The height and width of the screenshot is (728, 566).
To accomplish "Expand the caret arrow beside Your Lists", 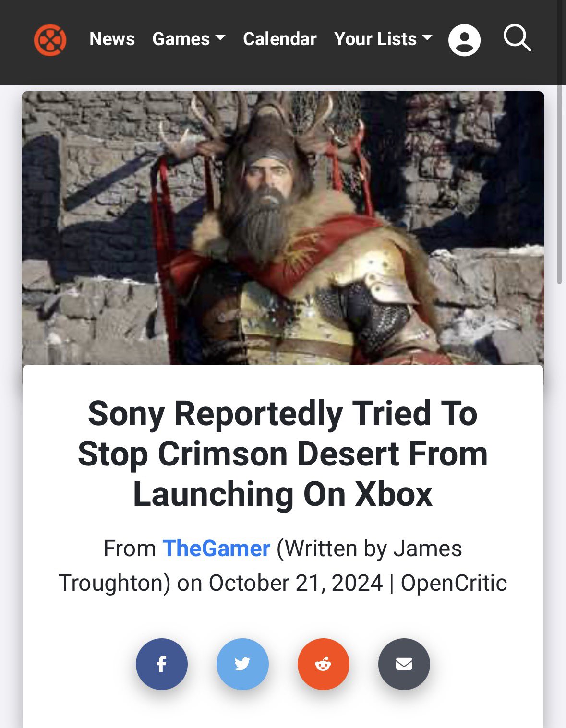I will pos(427,38).
